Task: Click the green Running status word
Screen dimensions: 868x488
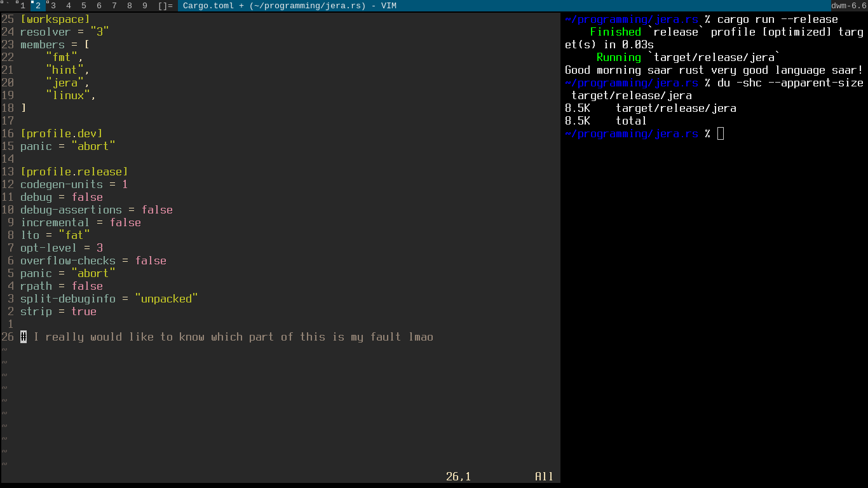Action: click(619, 57)
